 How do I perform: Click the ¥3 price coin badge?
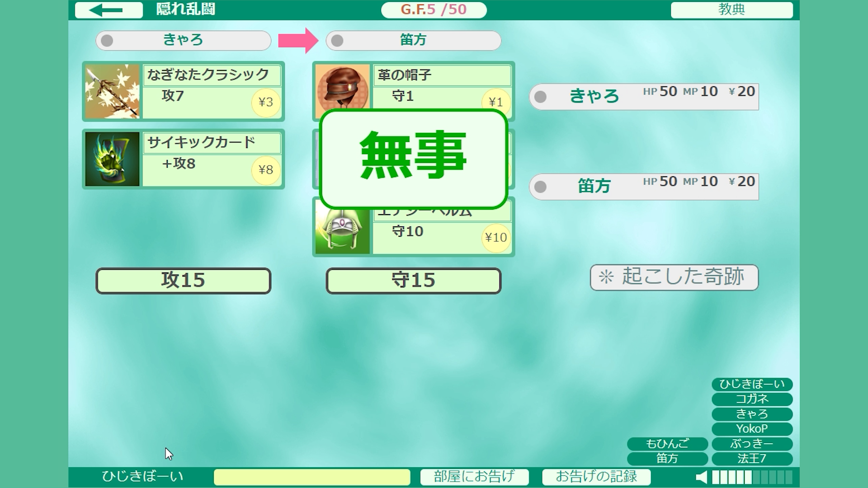coord(266,103)
